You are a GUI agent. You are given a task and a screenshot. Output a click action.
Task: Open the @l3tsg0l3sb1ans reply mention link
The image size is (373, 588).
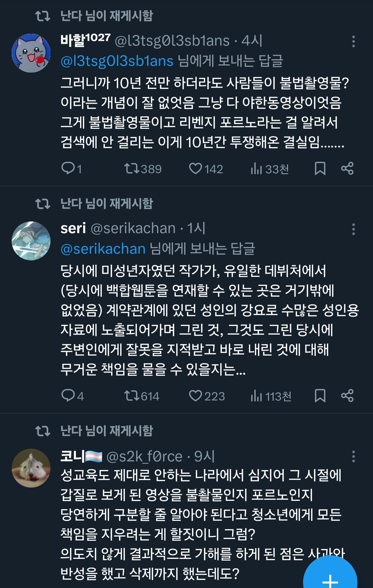(117, 61)
